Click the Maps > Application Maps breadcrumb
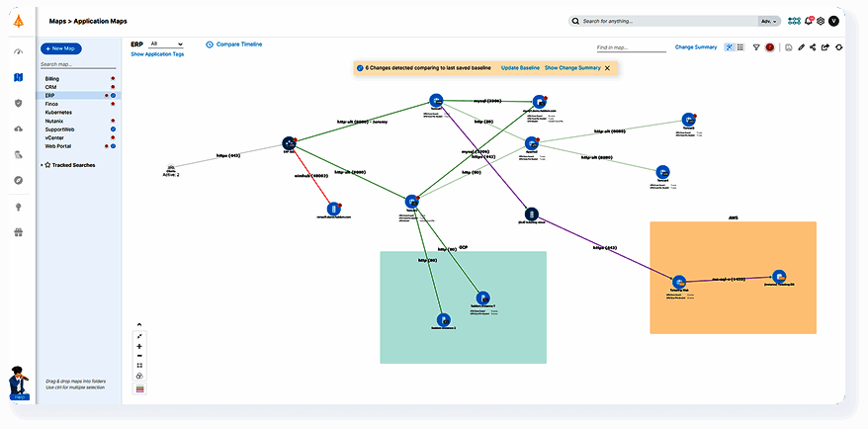 click(x=88, y=21)
